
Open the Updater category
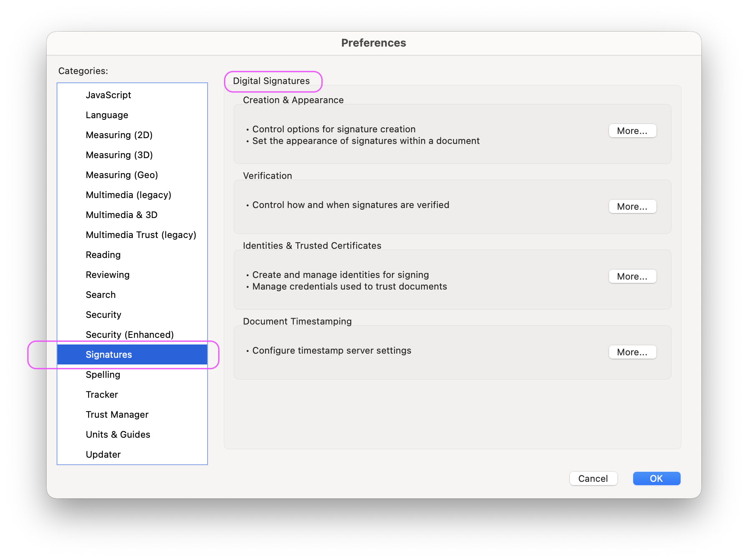tap(103, 454)
